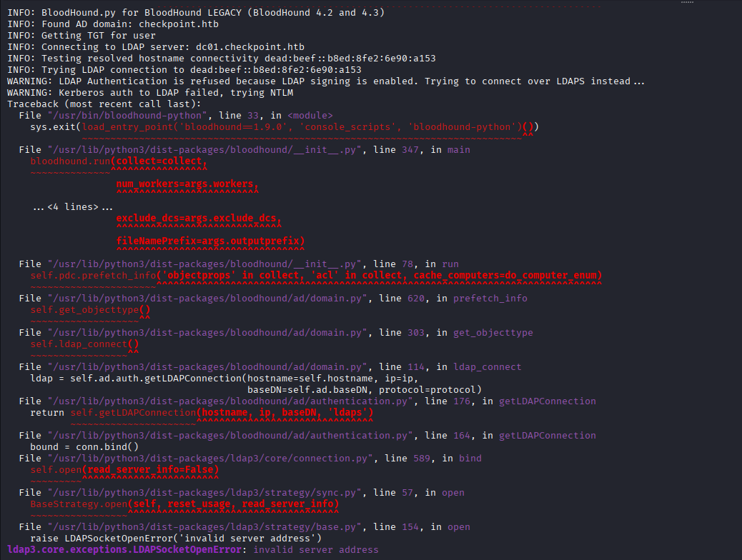Image resolution: width=742 pixels, height=560 pixels.
Task: Click "fileNamePrefix=args.outputprefix)" argument
Action: (211, 241)
